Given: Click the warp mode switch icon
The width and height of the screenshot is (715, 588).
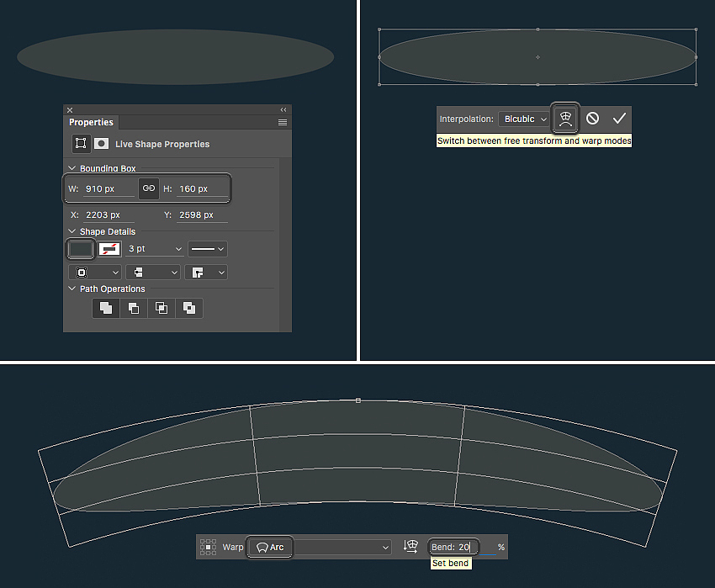Looking at the screenshot, I should (x=565, y=119).
